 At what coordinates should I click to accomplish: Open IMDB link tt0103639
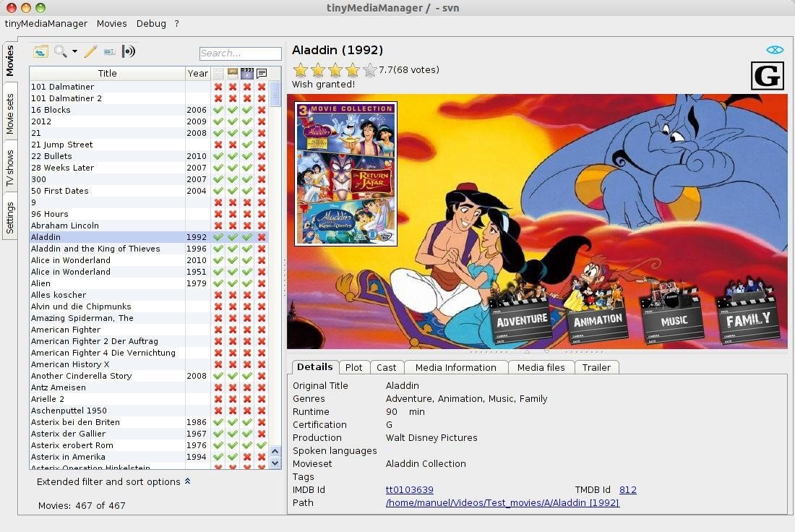coord(410,490)
